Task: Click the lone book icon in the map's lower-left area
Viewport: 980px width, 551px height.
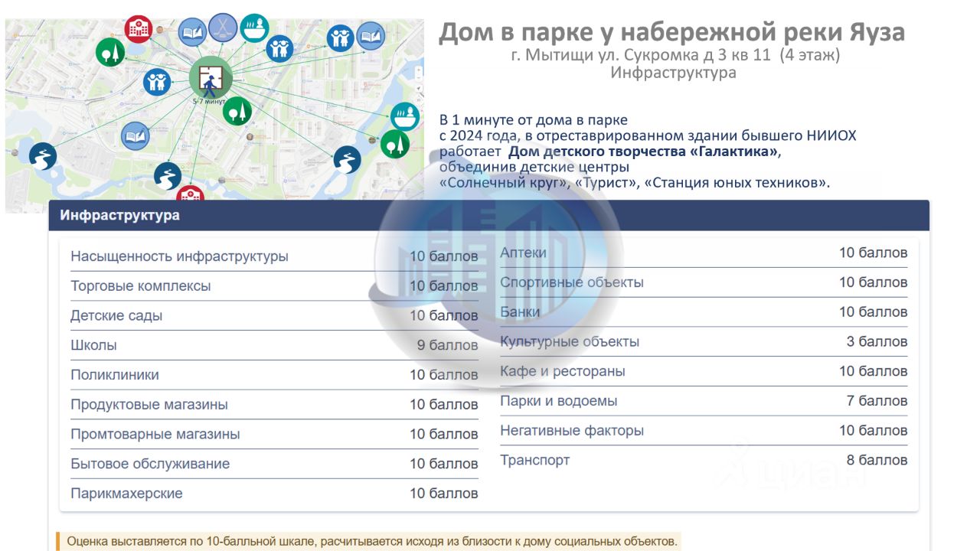Action: [x=136, y=136]
